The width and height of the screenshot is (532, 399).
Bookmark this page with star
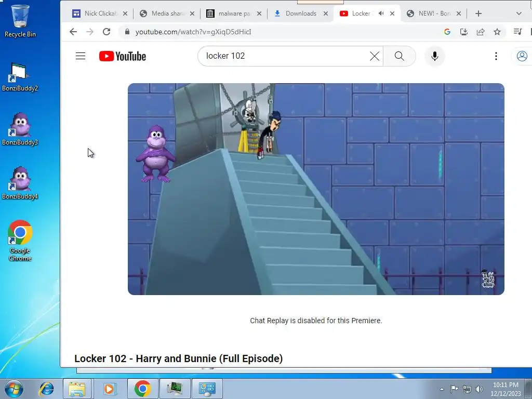[x=497, y=32]
